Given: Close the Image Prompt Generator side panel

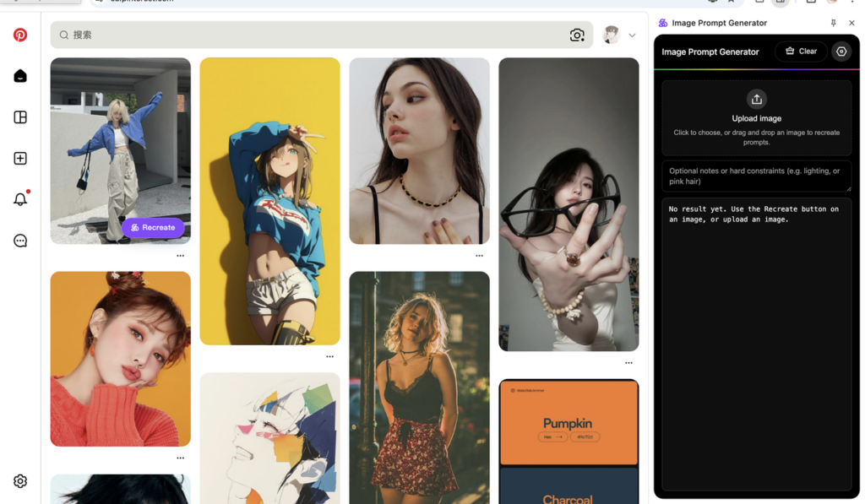Looking at the screenshot, I should click(851, 23).
